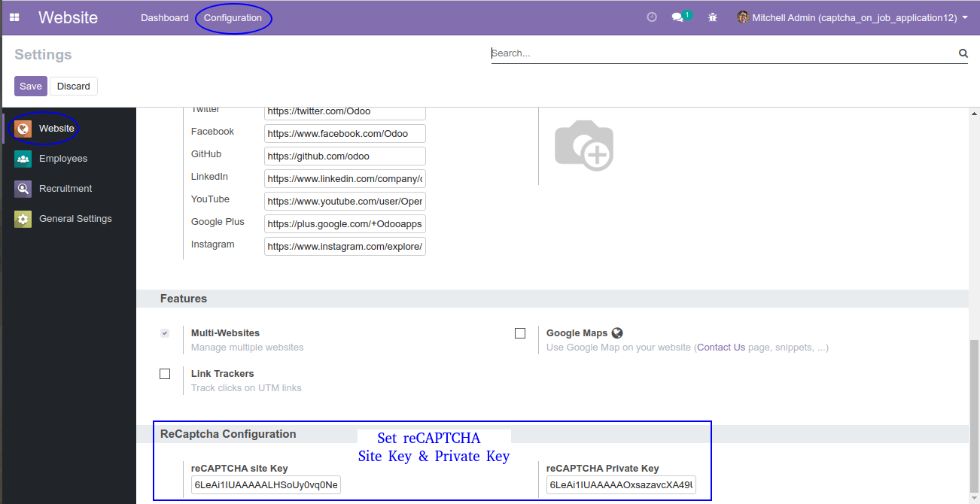Image resolution: width=980 pixels, height=504 pixels.
Task: Open the Dashboard menu
Action: click(165, 17)
